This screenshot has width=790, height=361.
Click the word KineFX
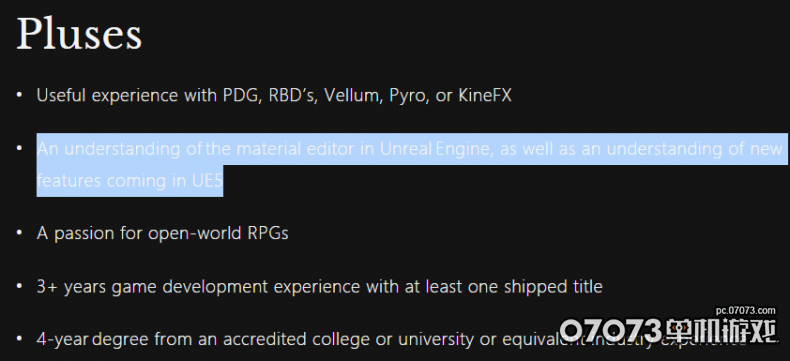coord(485,95)
